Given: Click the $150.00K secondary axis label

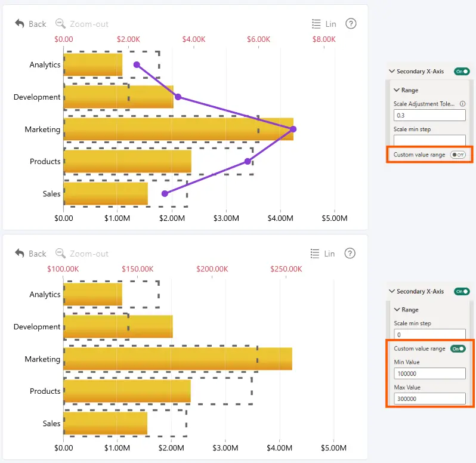Looking at the screenshot, I should [x=138, y=269].
